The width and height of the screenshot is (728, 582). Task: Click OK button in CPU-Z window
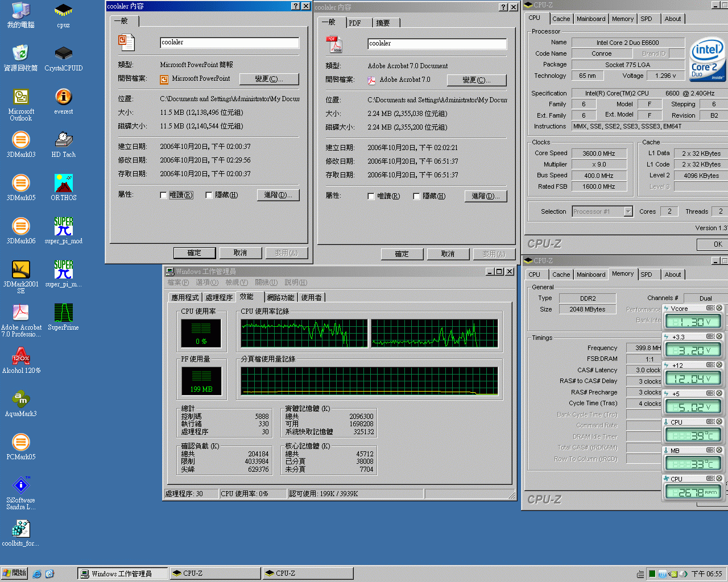pyautogui.click(x=714, y=244)
